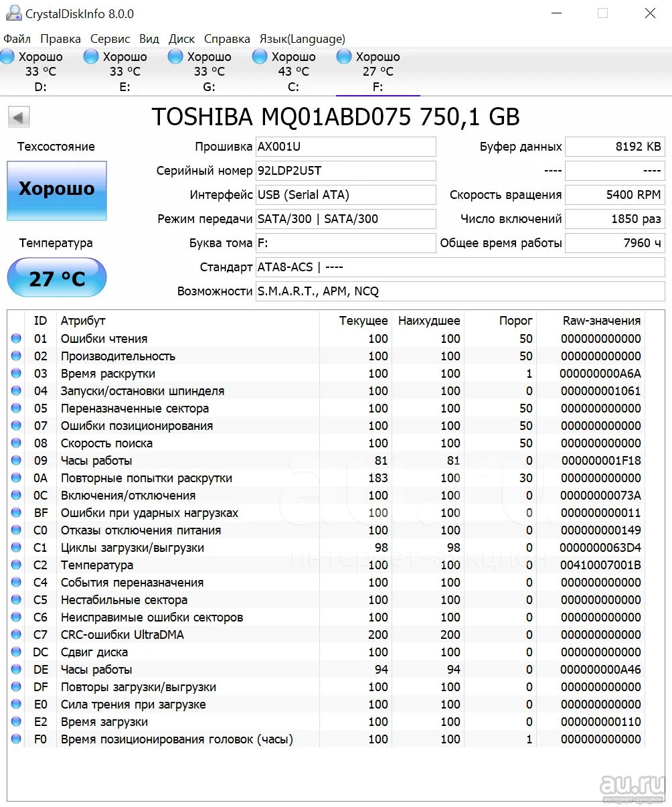Viewport: 672px width, 807px height.
Task: Click the status orb for События переназначения
Action: click(16, 583)
